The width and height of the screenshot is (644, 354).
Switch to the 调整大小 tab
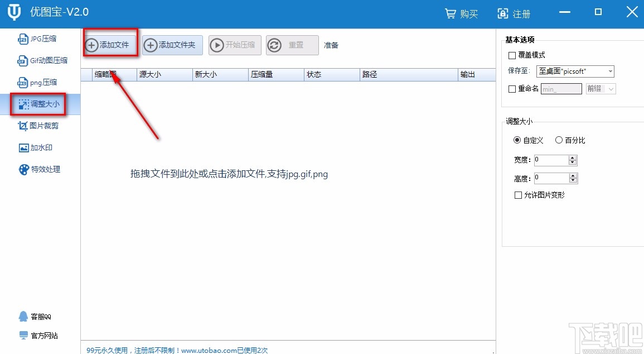[38, 104]
